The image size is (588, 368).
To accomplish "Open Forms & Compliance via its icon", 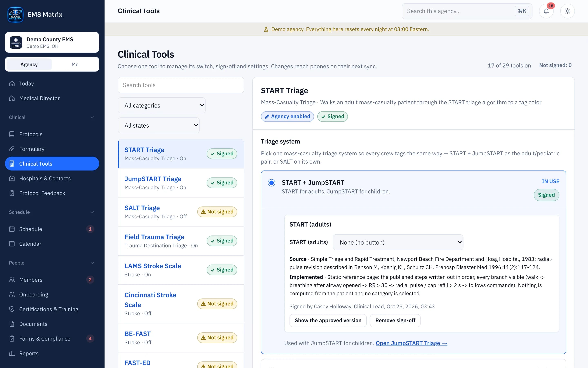I will pos(12,339).
